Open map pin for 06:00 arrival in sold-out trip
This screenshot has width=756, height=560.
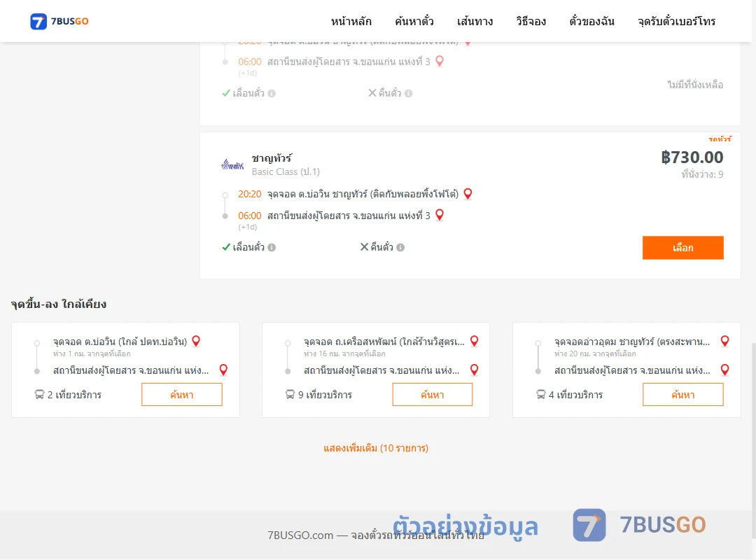439,62
